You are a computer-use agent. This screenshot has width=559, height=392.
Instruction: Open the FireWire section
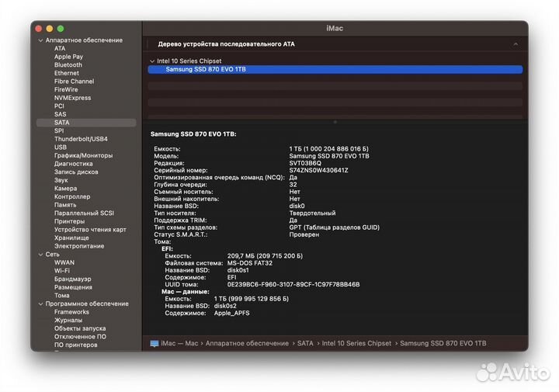[x=66, y=89]
